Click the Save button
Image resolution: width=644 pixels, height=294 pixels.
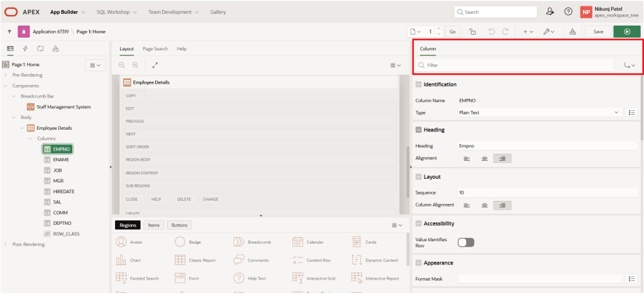[598, 31]
